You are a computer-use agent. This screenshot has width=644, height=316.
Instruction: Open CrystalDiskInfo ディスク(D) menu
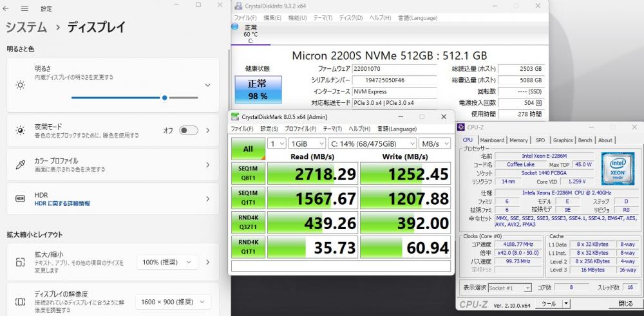(x=351, y=18)
